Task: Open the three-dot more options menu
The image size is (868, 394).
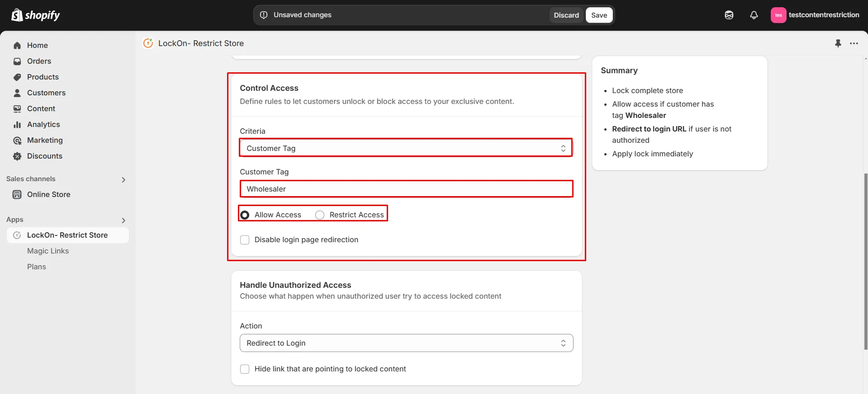Action: point(854,43)
